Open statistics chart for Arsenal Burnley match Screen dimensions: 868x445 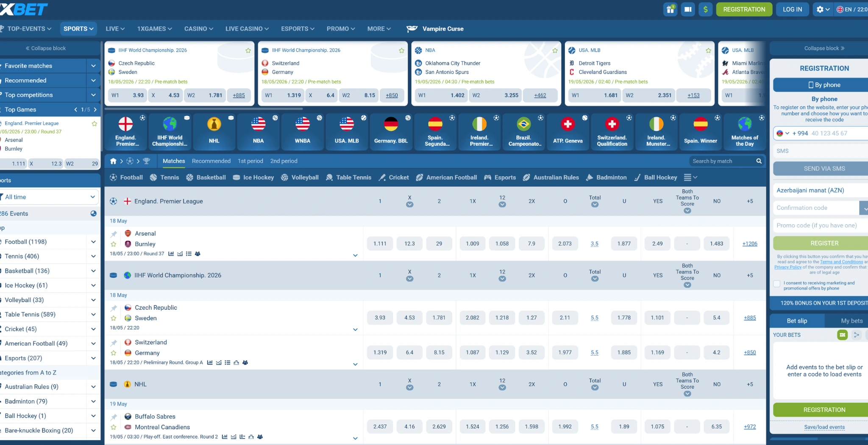pos(171,254)
